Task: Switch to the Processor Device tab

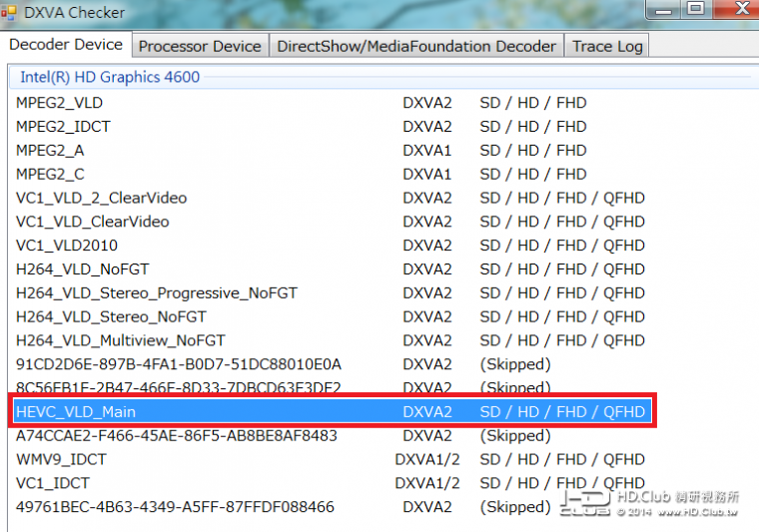Action: pos(200,46)
